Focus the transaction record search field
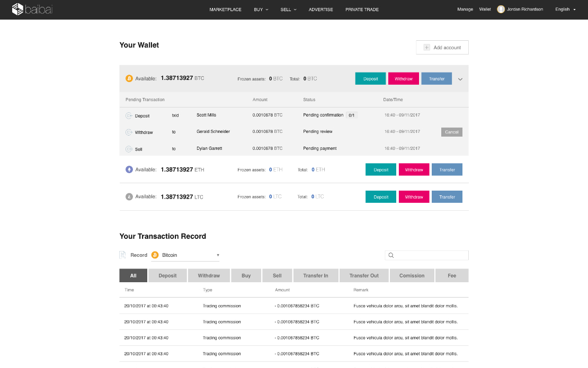588x368 pixels. (427, 255)
